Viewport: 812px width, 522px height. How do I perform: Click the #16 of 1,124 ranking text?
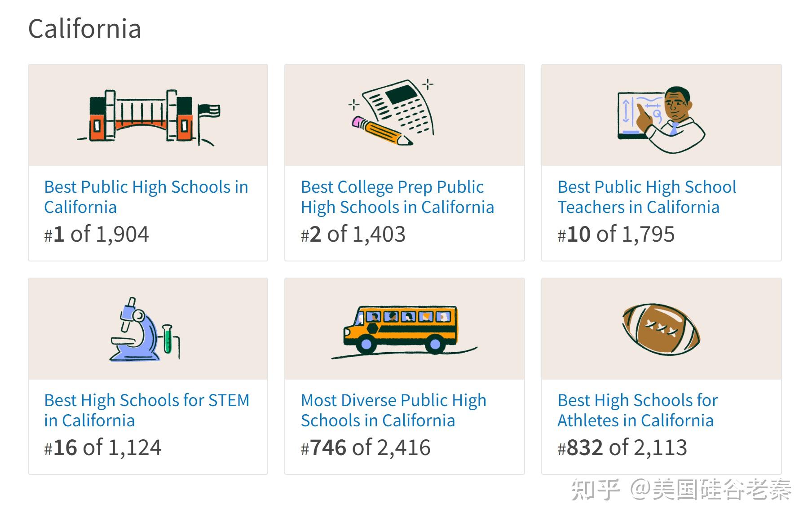click(x=103, y=448)
